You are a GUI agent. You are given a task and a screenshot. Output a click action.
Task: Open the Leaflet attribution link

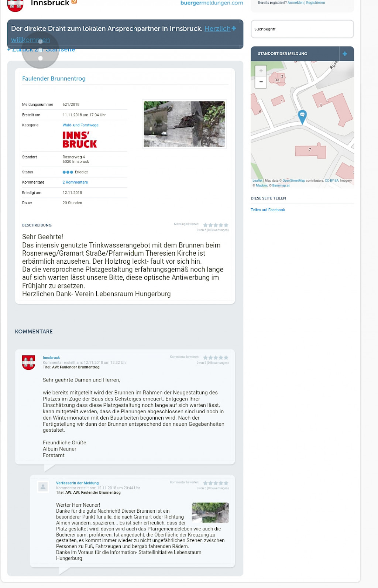coord(257,181)
